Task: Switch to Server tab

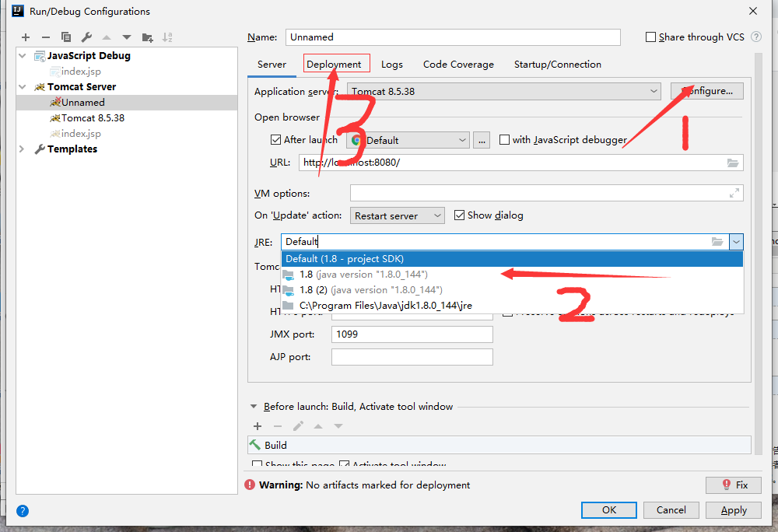Action: [x=272, y=65]
